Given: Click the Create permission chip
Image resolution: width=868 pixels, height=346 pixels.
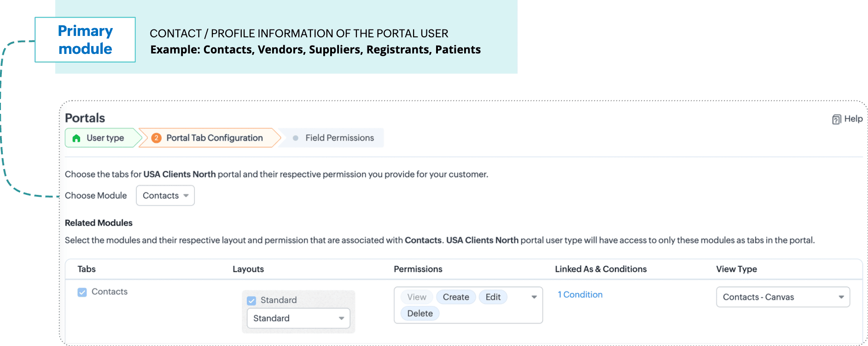Looking at the screenshot, I should pos(456,297).
